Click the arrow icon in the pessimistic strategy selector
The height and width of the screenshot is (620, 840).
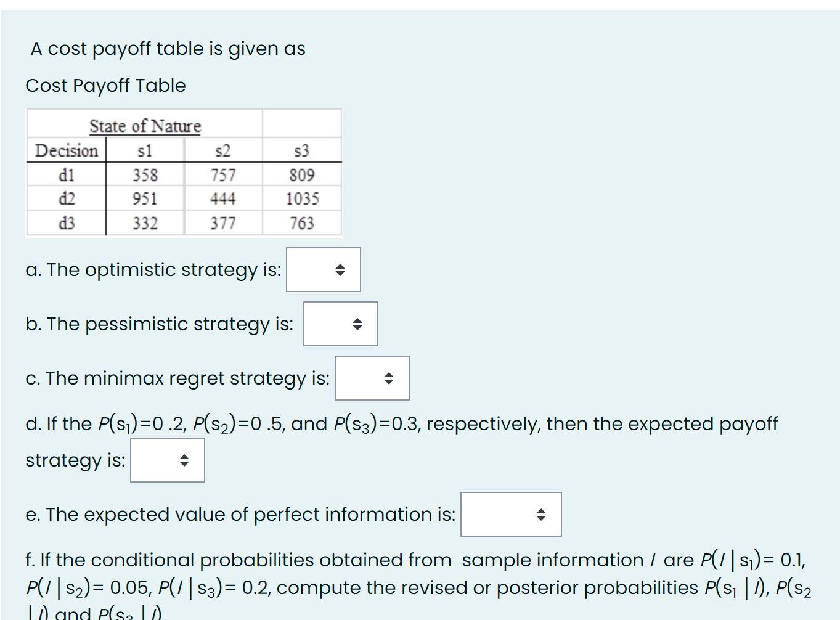pos(357,325)
